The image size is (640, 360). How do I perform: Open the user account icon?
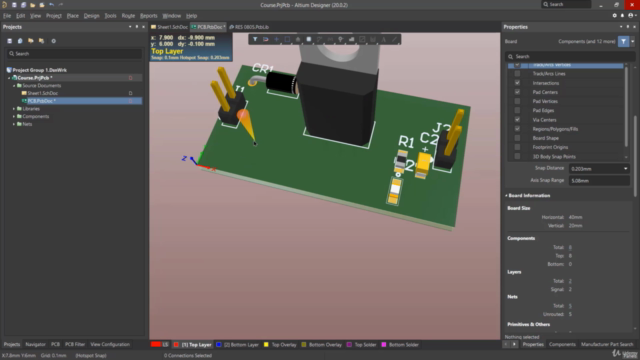point(631,16)
